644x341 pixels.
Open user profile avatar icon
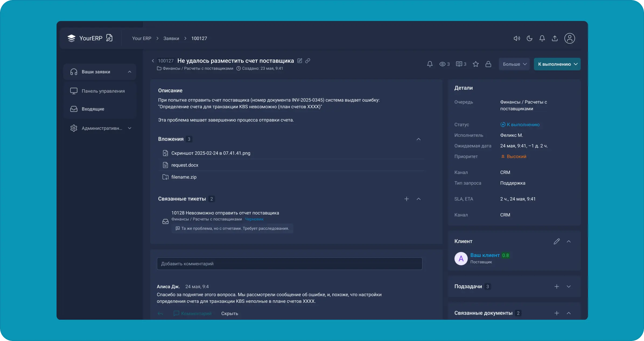(x=569, y=38)
